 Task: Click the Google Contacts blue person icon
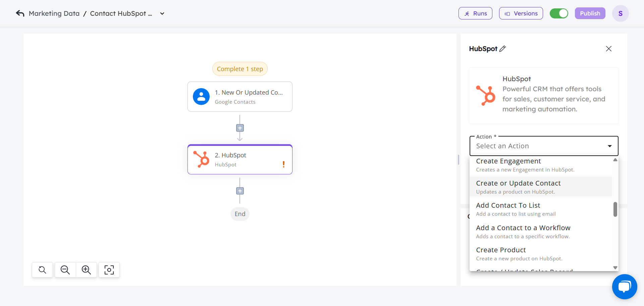[x=201, y=97]
